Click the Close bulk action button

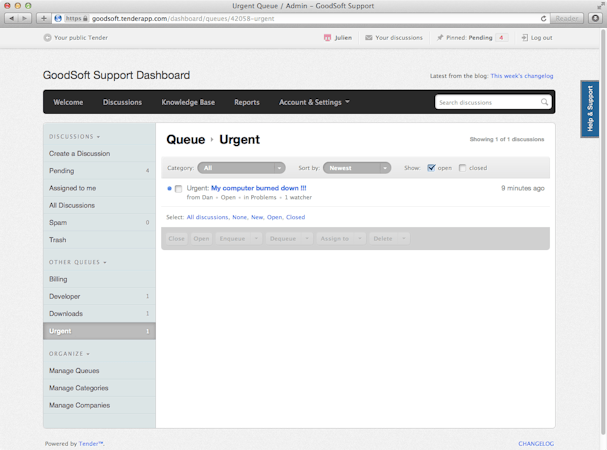(x=177, y=239)
